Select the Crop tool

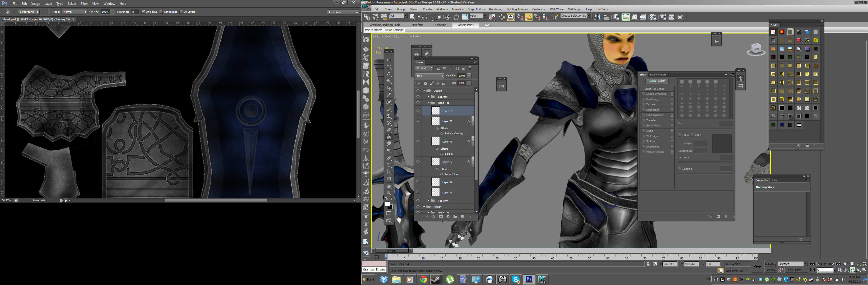click(x=389, y=88)
